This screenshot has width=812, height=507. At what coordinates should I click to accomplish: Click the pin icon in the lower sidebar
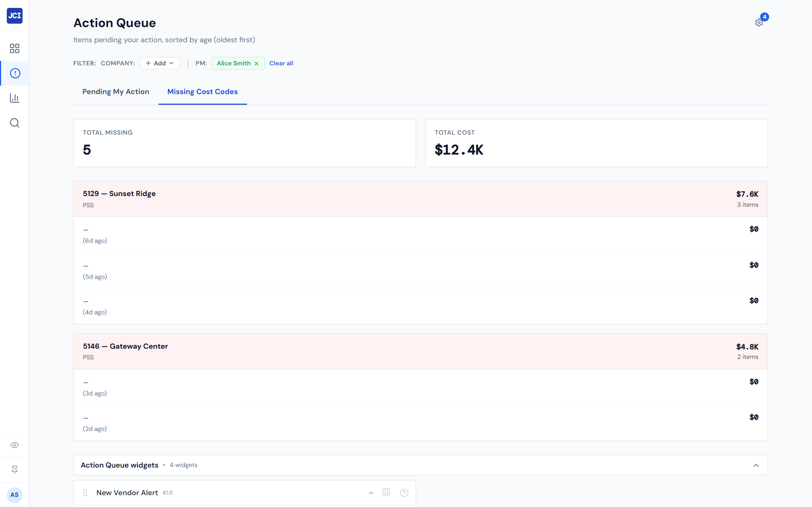[14, 470]
